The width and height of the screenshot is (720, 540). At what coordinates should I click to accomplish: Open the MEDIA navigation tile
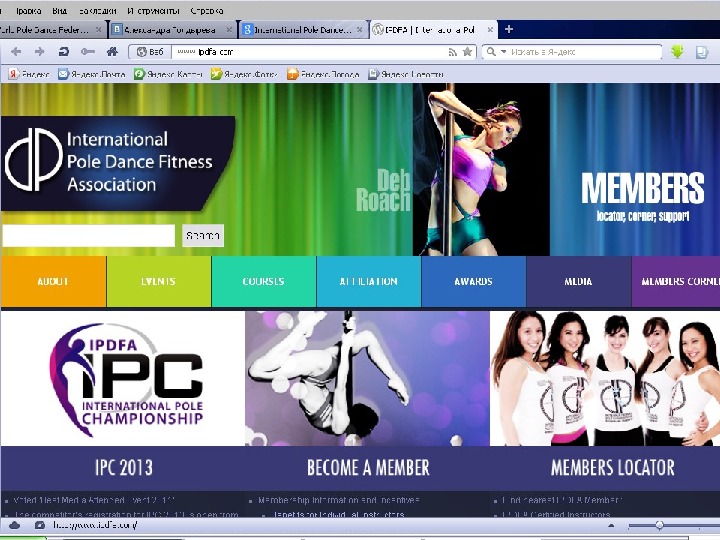(x=579, y=281)
